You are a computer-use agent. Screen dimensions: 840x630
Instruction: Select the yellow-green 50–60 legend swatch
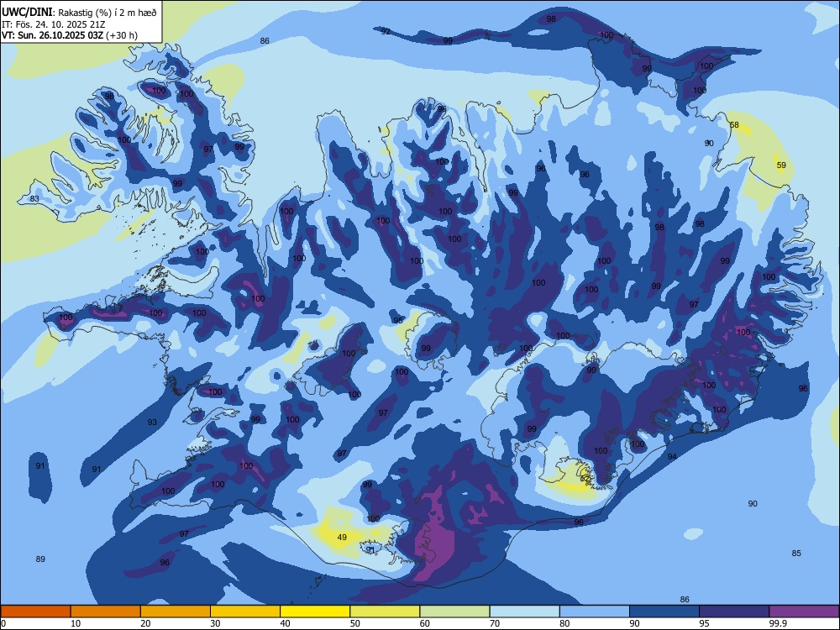(x=385, y=612)
